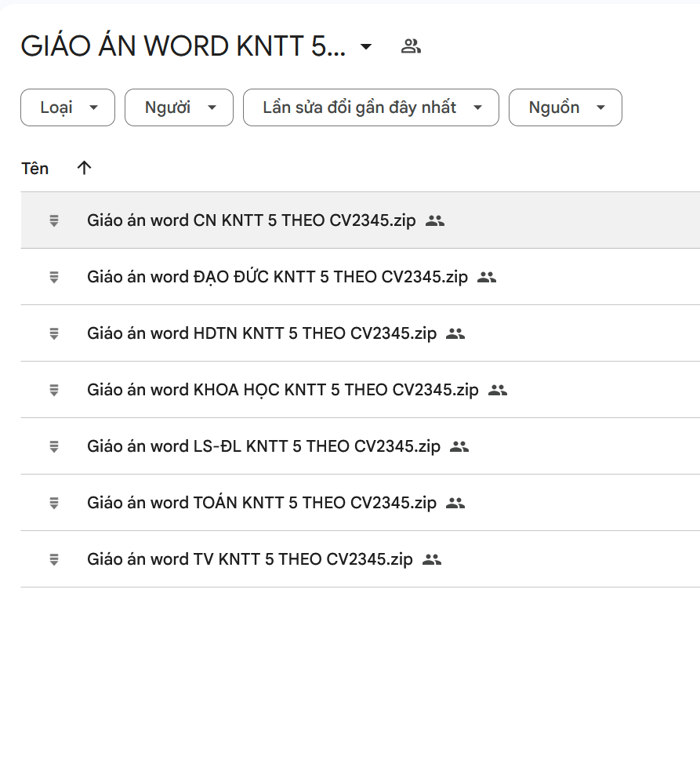Screen dimensions: 700x764
Task: Expand Lần sửa đổi gần đây nhất filter
Action: (371, 107)
